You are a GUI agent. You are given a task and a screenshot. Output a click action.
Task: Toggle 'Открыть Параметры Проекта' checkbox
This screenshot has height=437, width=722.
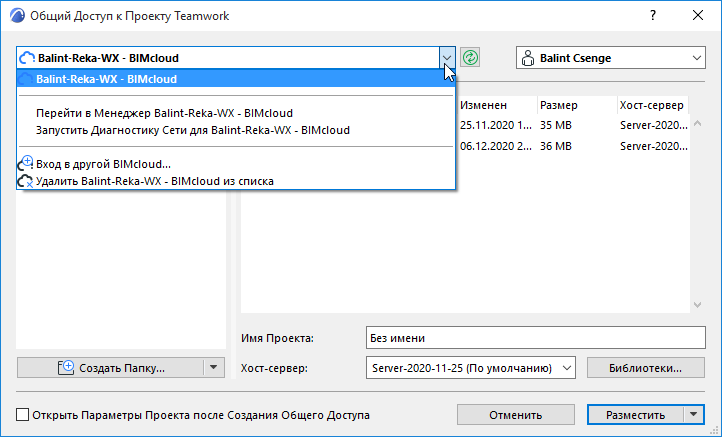(23, 415)
